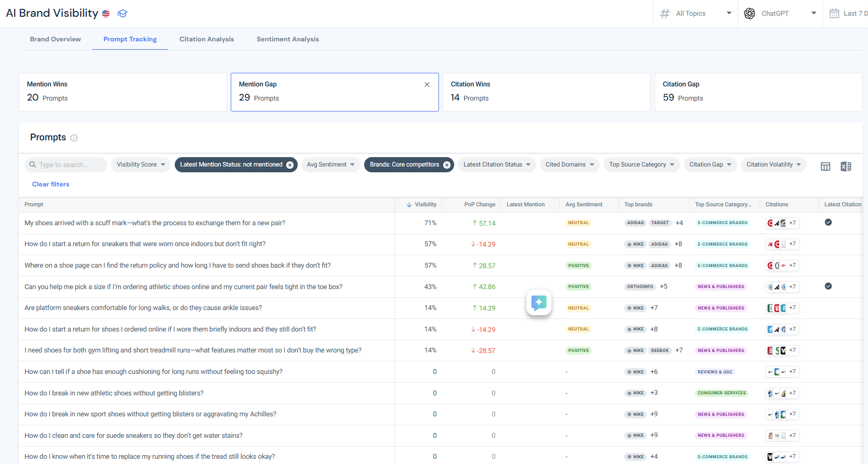Image resolution: width=868 pixels, height=464 pixels.
Task: Click the CONSUMER SERVICES category tag
Action: pyautogui.click(x=722, y=393)
